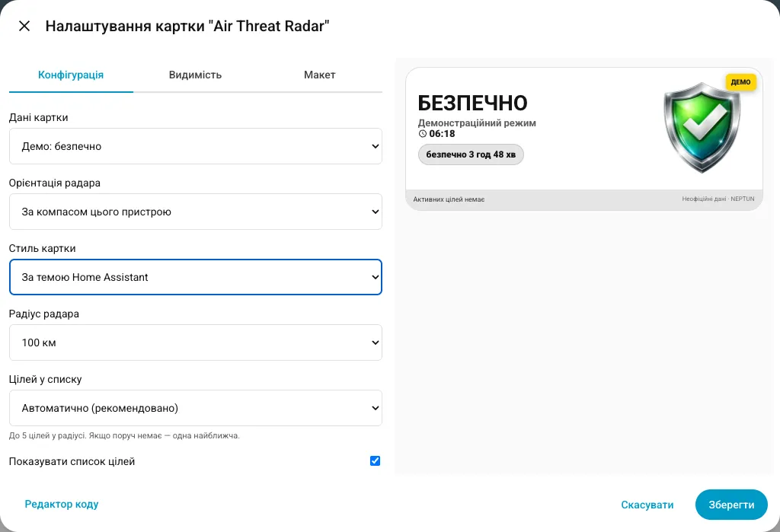Open the Дані картки dropdown

(196, 146)
